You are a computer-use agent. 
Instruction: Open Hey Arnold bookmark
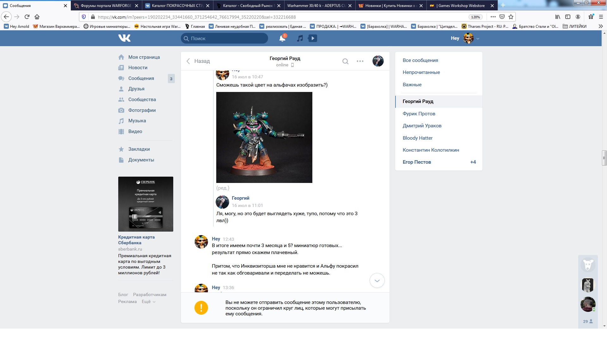click(16, 26)
